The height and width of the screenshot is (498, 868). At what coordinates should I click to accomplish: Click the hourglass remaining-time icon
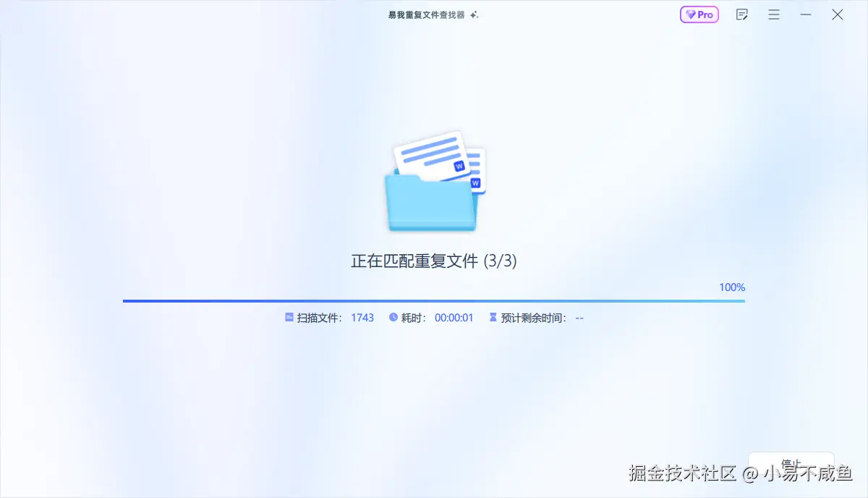pos(493,317)
